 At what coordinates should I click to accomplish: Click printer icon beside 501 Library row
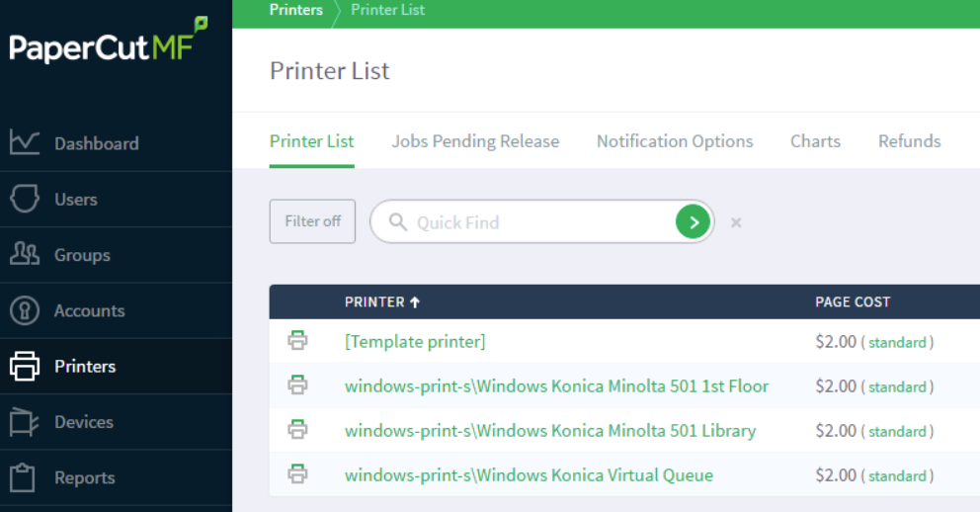pos(297,430)
